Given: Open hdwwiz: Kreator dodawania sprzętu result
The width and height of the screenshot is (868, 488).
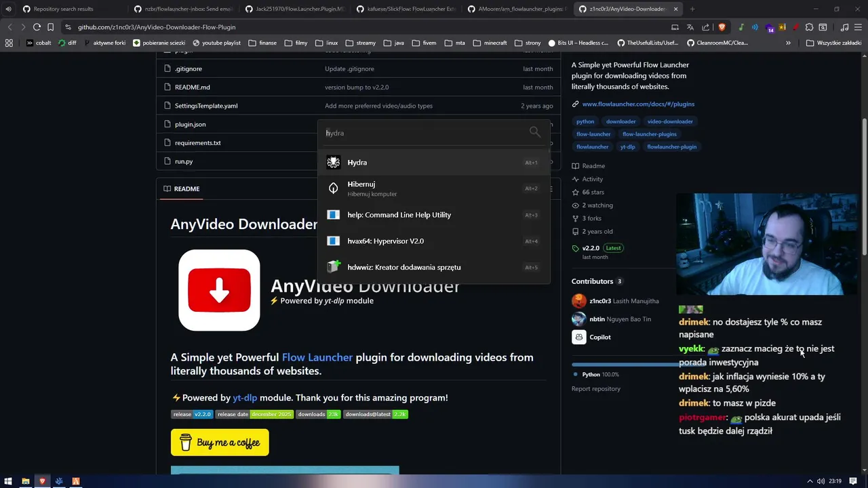Looking at the screenshot, I should click(x=434, y=267).
